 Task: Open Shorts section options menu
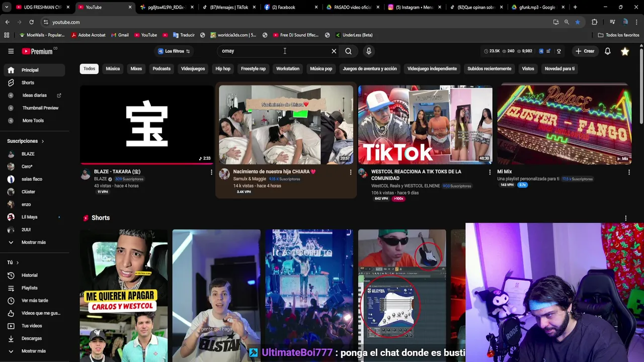[x=626, y=218]
